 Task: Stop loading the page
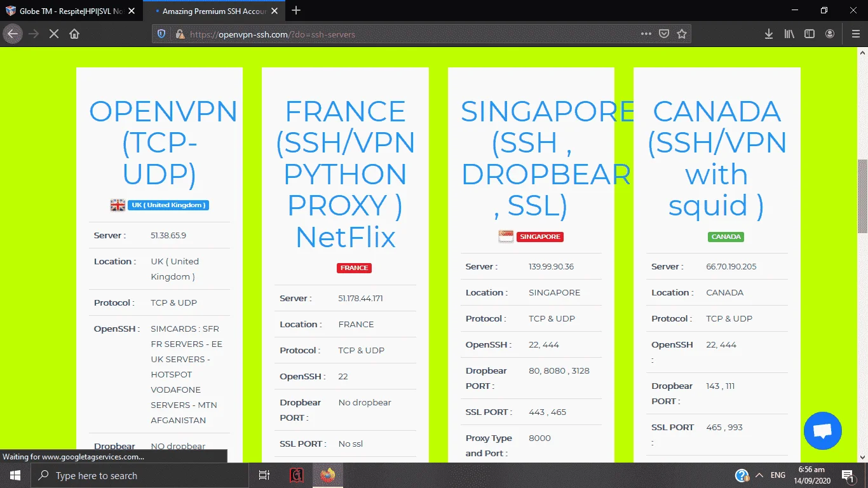[54, 34]
